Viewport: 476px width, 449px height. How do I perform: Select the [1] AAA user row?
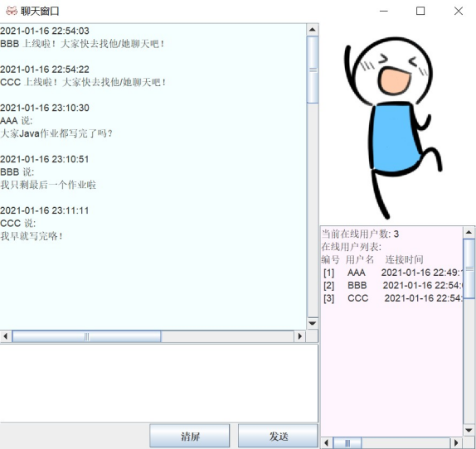click(392, 273)
